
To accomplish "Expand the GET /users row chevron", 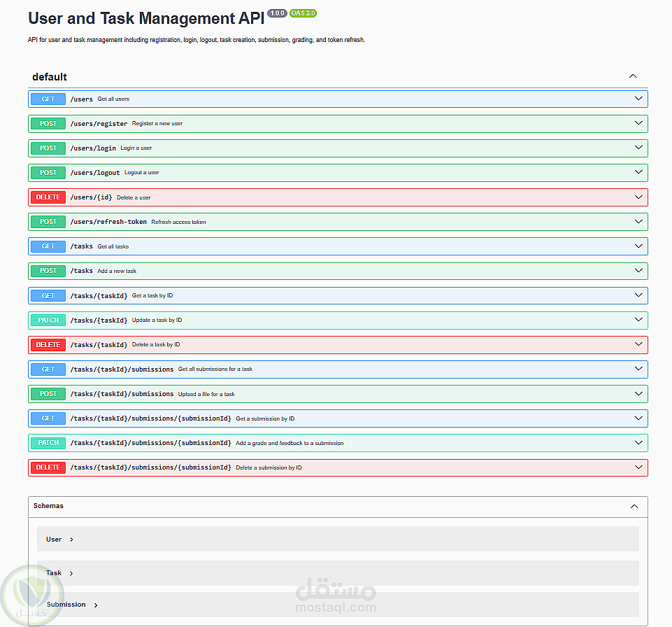I will click(638, 99).
